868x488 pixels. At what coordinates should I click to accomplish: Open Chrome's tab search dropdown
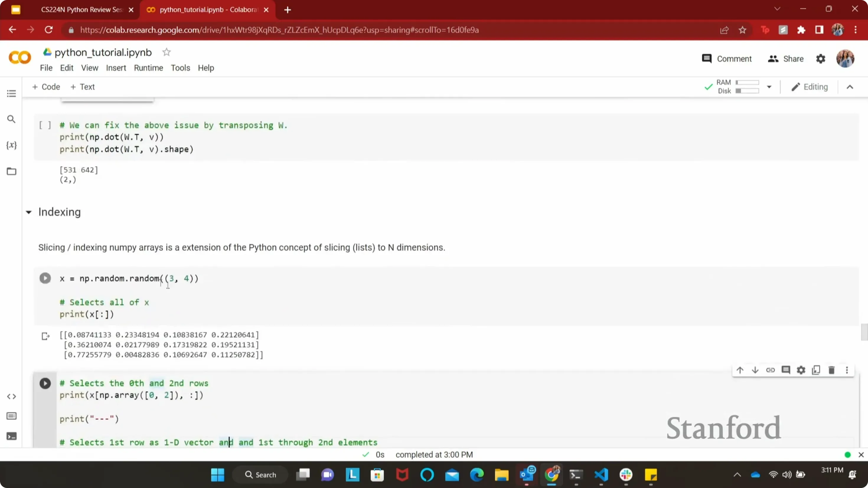click(777, 9)
